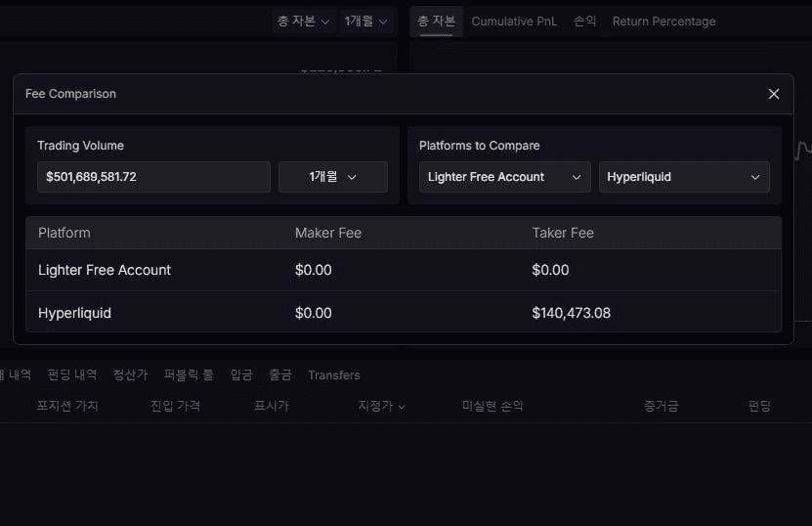Expand the 1개월 range dropdown above the chart
The width and height of the screenshot is (812, 526).
click(x=366, y=21)
